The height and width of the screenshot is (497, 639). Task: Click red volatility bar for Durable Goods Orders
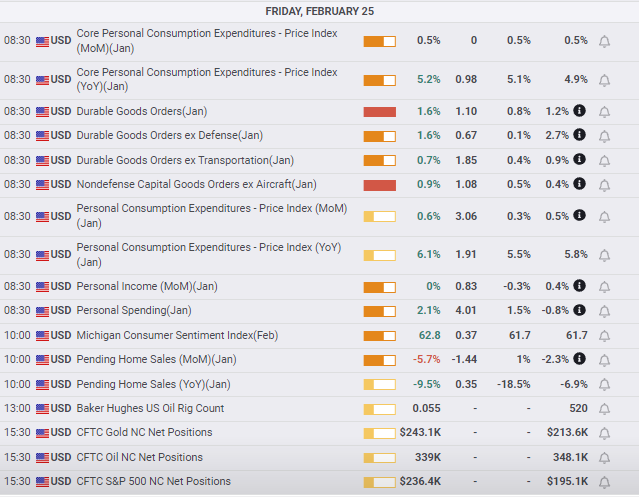click(x=379, y=112)
